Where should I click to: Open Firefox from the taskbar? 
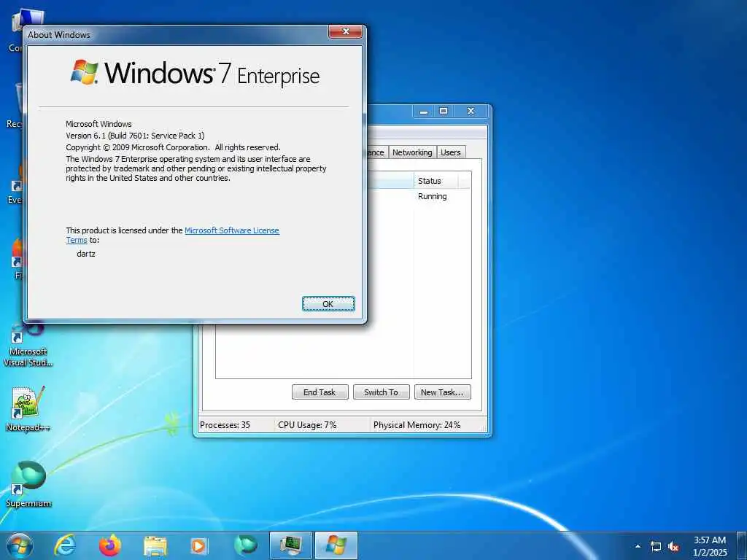point(110,545)
